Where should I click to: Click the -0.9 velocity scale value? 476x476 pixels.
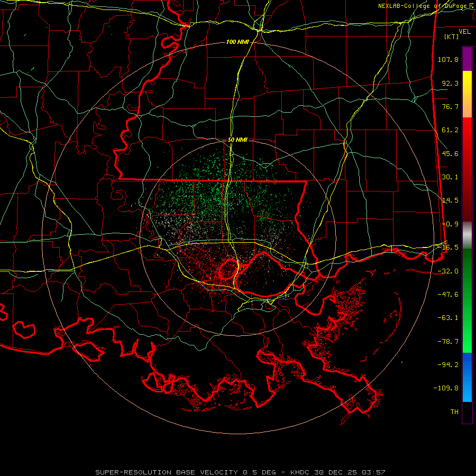[x=450, y=224]
